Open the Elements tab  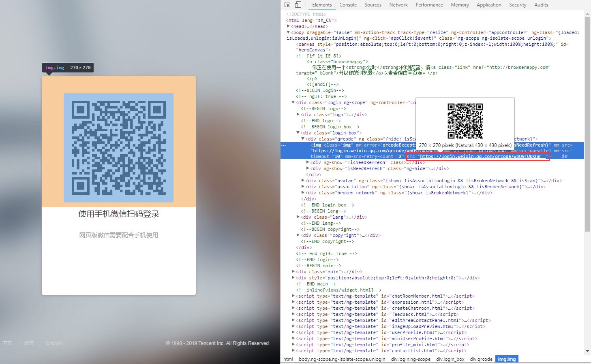point(322,5)
